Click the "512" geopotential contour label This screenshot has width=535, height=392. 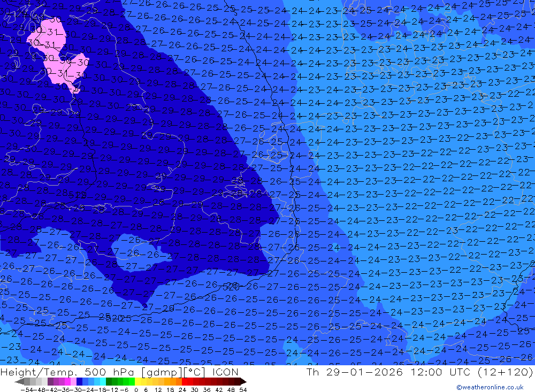[77, 195]
